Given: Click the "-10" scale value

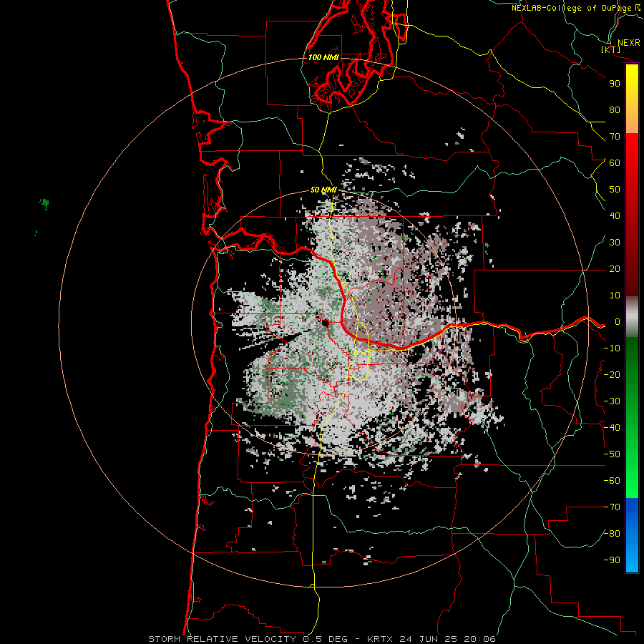Looking at the screenshot, I should click(612, 348).
